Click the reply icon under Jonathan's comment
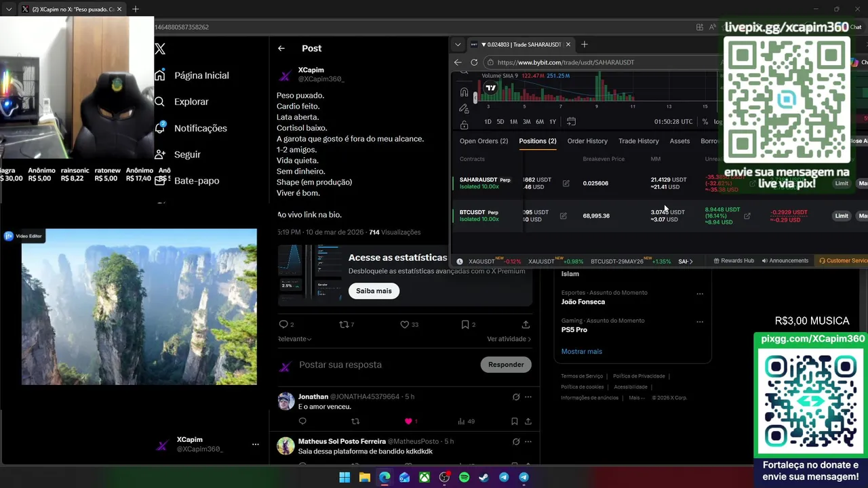The width and height of the screenshot is (868, 488). (x=302, y=422)
